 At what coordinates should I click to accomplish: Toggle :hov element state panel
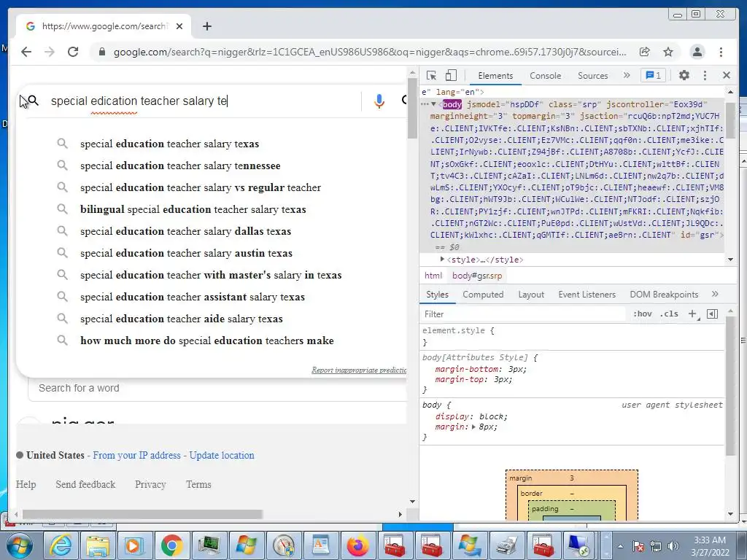click(x=642, y=314)
